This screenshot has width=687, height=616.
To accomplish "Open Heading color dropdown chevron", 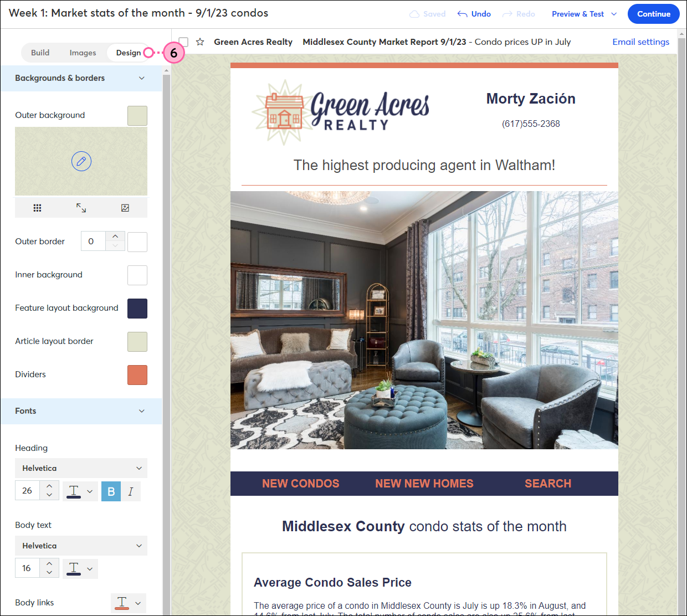I will click(90, 491).
